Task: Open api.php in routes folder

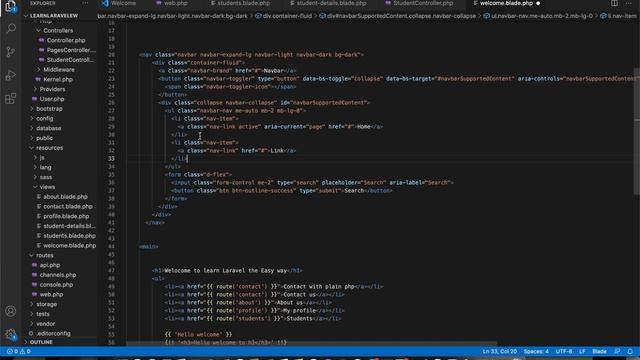Action: point(50,265)
